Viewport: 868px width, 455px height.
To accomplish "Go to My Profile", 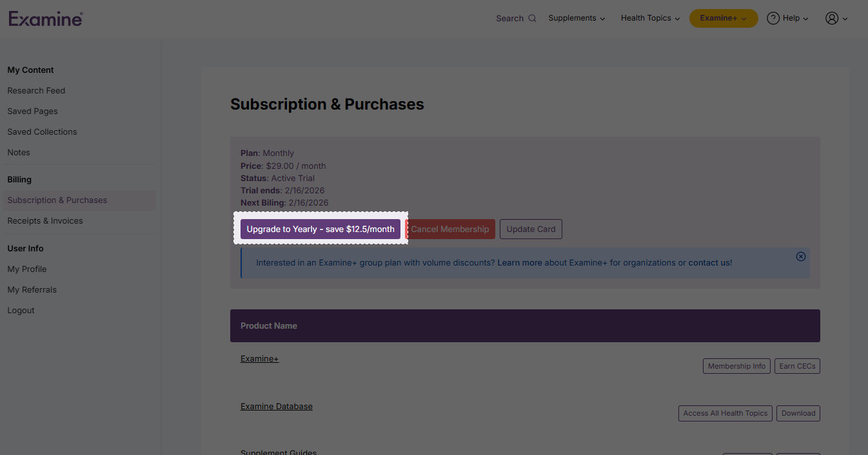I will pos(27,269).
